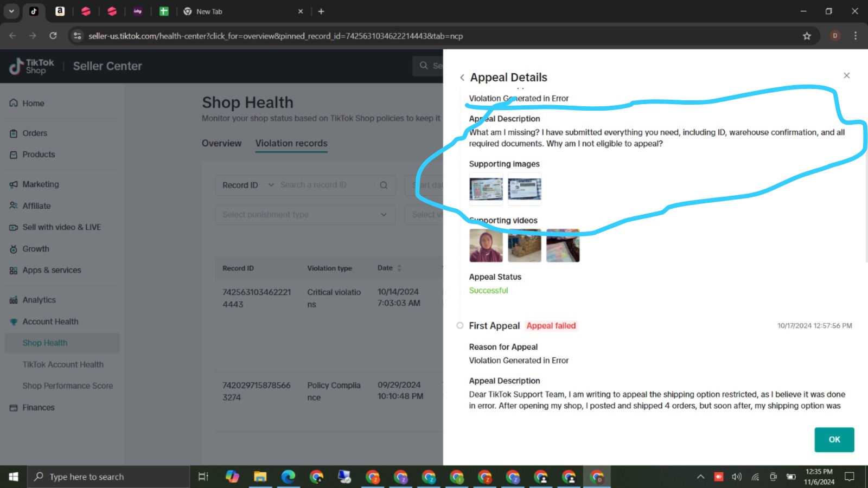Expand the browser tab search chevron
Screen dimensions: 868x488
11,11
